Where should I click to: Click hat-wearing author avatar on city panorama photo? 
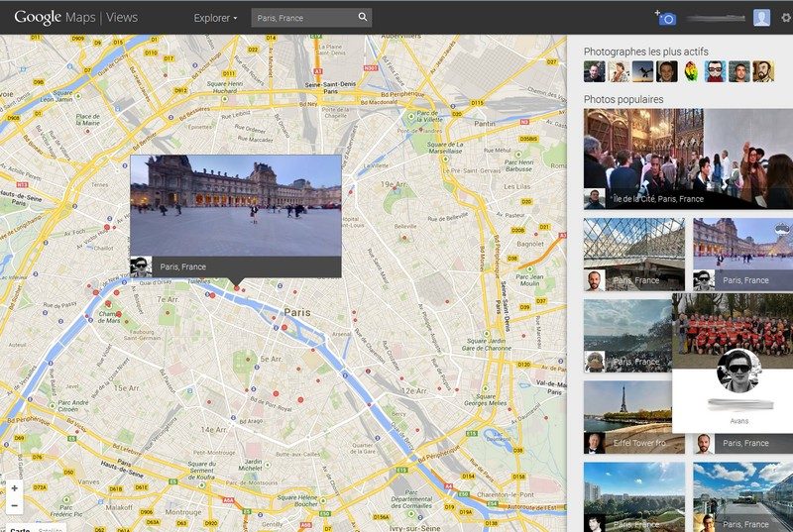click(x=594, y=362)
